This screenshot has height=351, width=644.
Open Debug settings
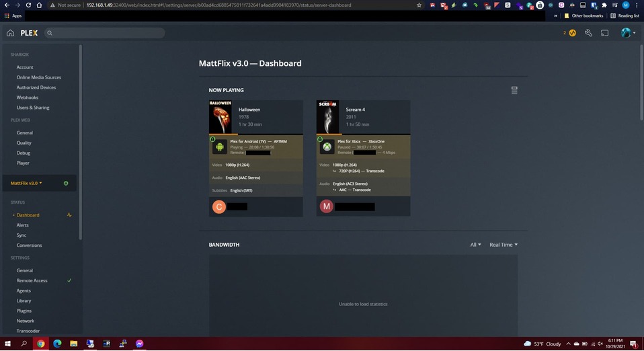click(24, 153)
